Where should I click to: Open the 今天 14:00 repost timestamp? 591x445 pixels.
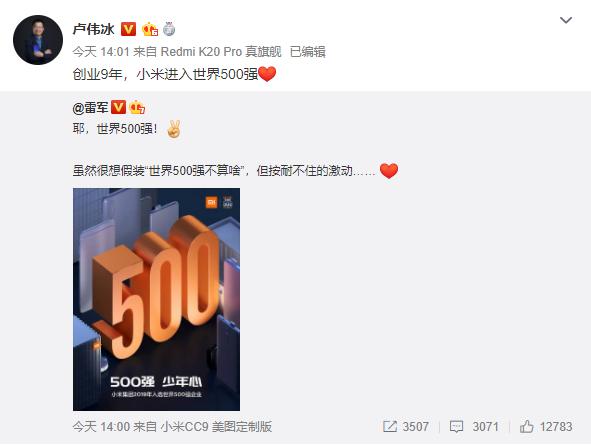pos(101,427)
